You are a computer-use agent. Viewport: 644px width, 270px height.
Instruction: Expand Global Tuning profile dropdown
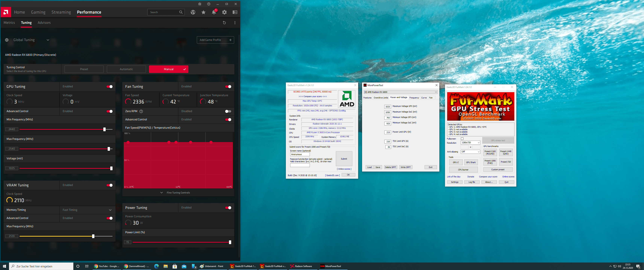[x=48, y=40]
